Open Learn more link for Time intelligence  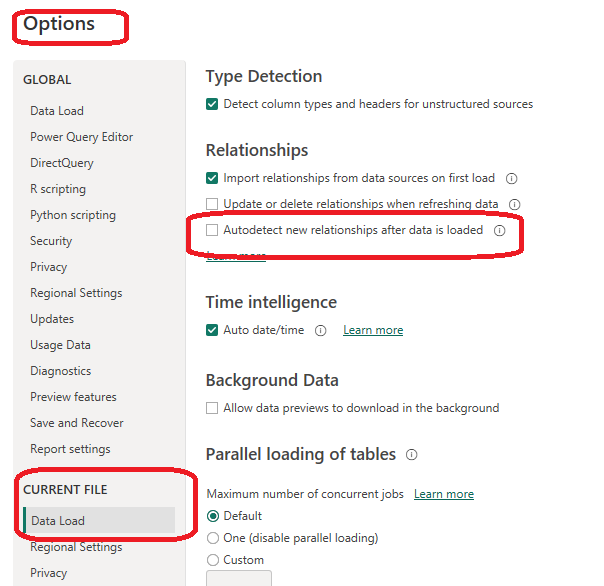point(373,330)
